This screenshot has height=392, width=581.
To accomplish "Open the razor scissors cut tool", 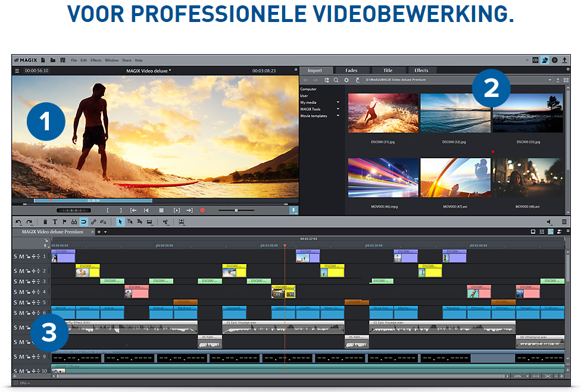I will point(165,222).
